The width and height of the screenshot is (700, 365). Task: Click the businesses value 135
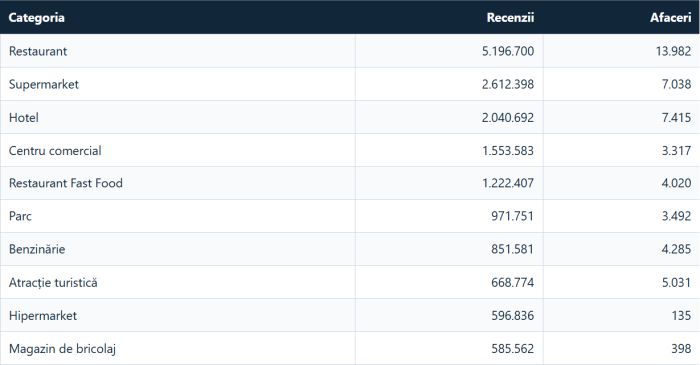coord(681,315)
